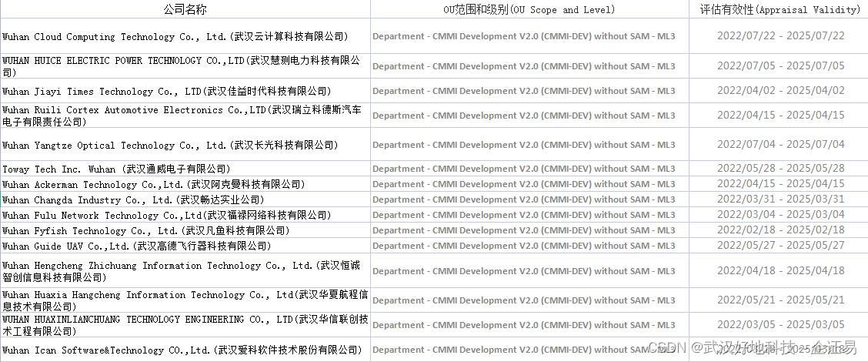Screen dimensions: 868x362
Task: Select the OU scope cell for Guide UAV
Action: (529, 246)
